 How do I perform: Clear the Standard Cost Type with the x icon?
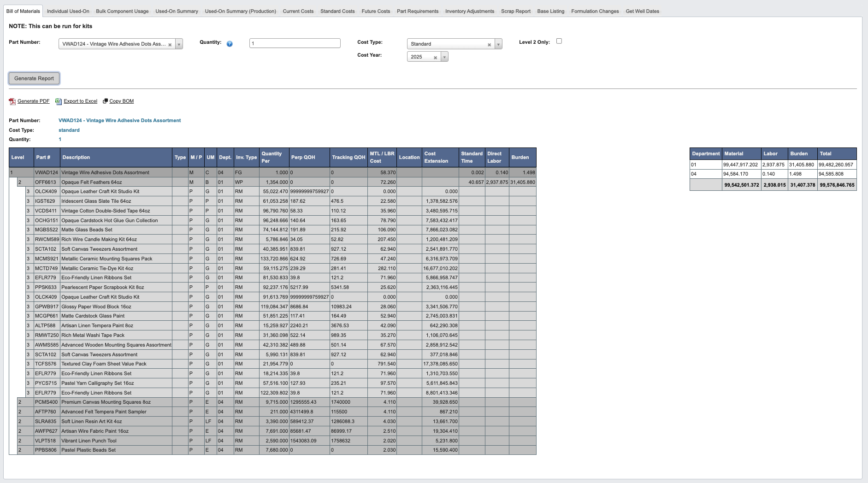click(490, 44)
